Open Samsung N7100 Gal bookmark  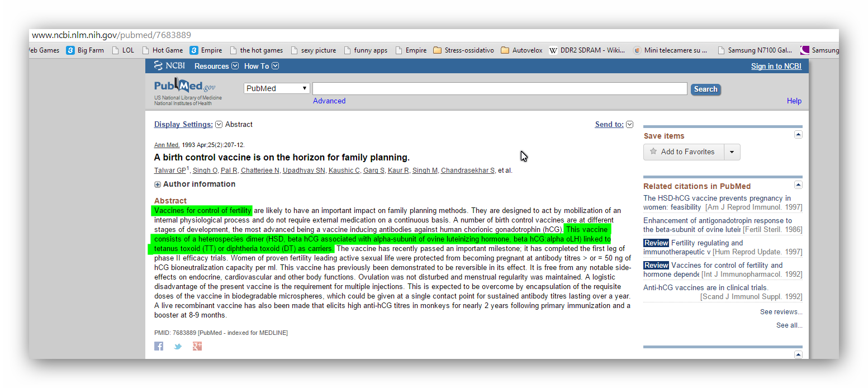coord(754,50)
